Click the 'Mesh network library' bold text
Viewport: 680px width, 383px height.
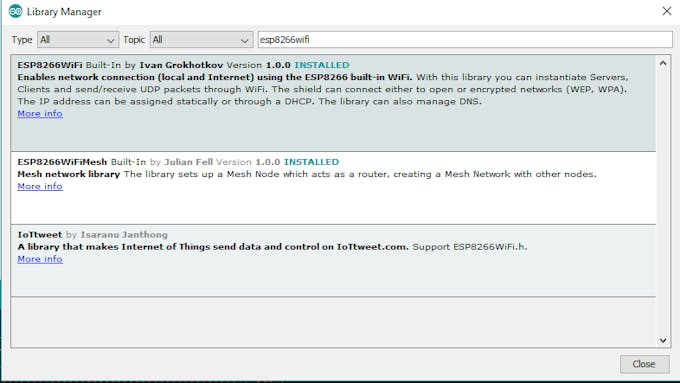click(x=69, y=174)
